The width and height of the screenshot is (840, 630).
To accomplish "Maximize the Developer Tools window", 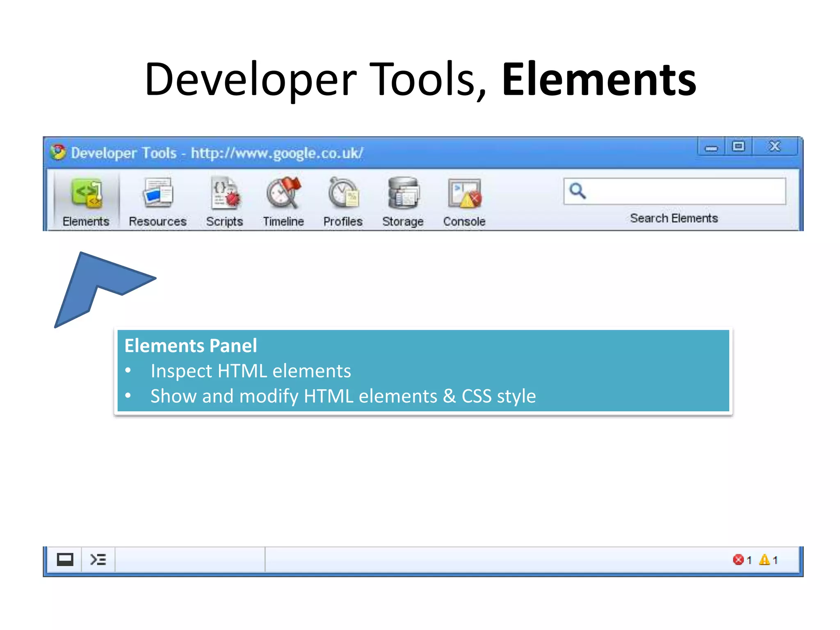I will [739, 146].
